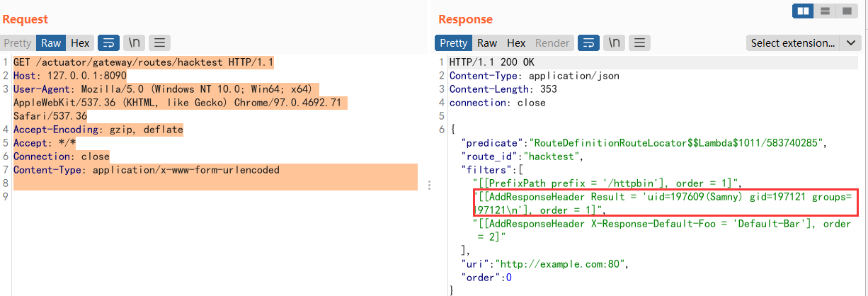Show Response in Hex view
868x296 pixels.
tap(516, 43)
